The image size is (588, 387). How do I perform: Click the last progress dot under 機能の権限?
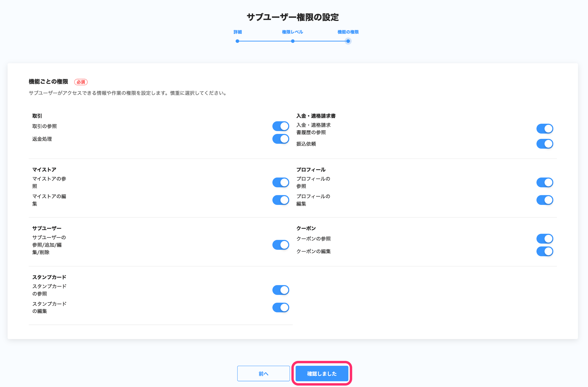348,41
